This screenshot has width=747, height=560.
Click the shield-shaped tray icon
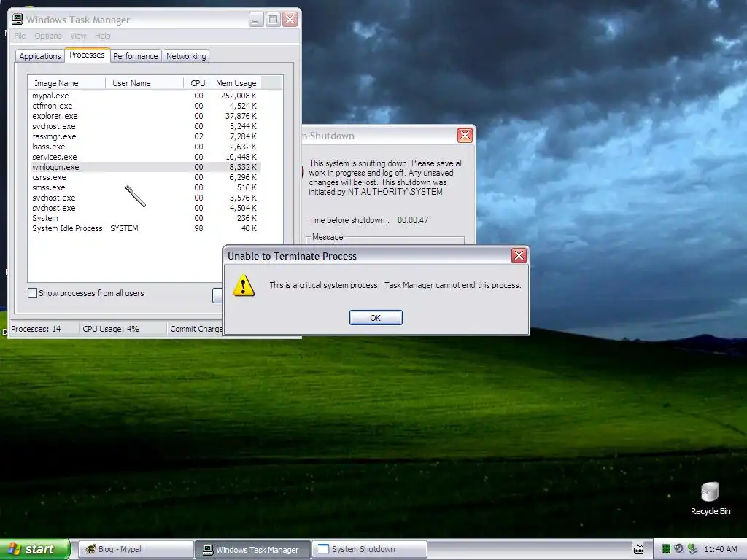point(679,549)
